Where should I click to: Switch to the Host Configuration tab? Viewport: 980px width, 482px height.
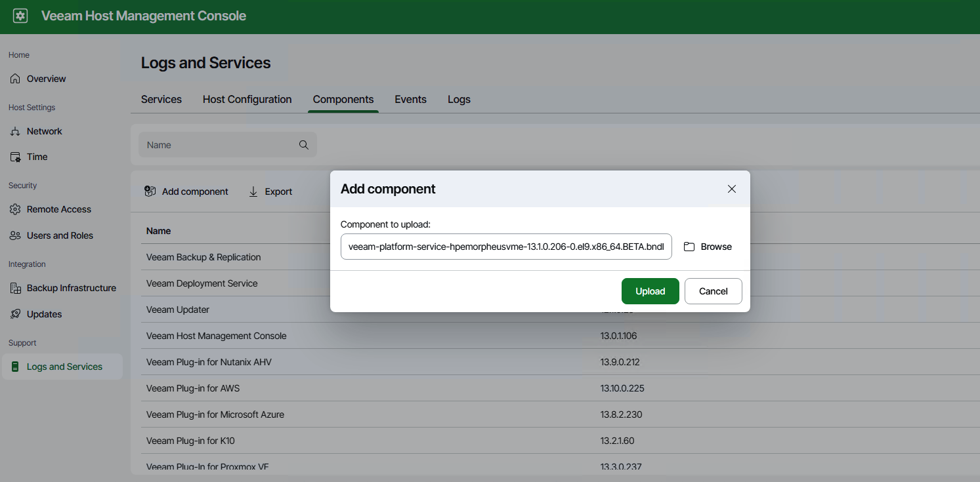coord(247,100)
